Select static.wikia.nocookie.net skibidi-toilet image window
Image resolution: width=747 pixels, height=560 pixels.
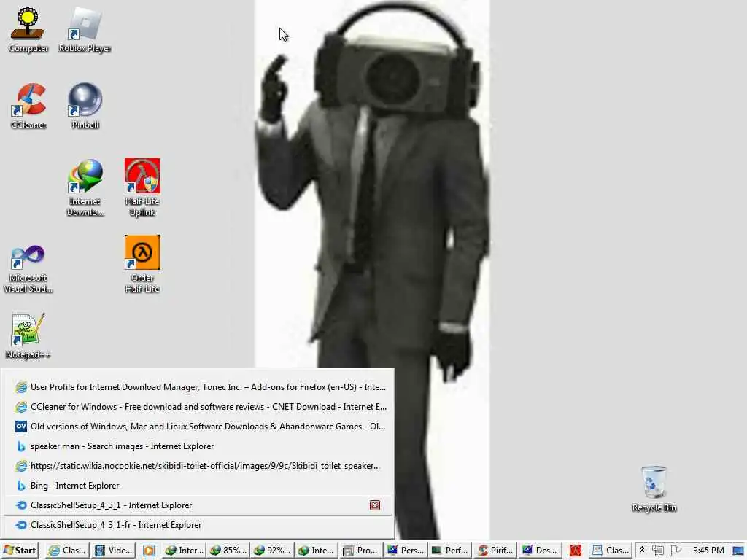198,466
